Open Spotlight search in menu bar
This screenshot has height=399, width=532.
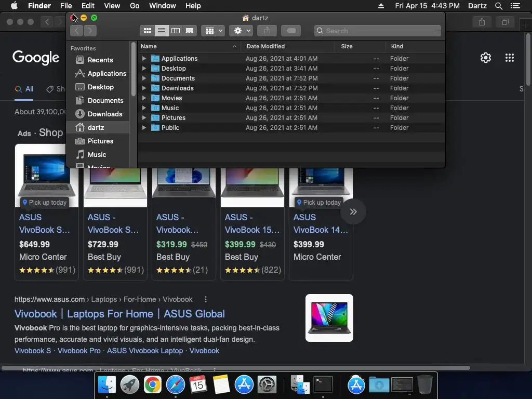(498, 6)
